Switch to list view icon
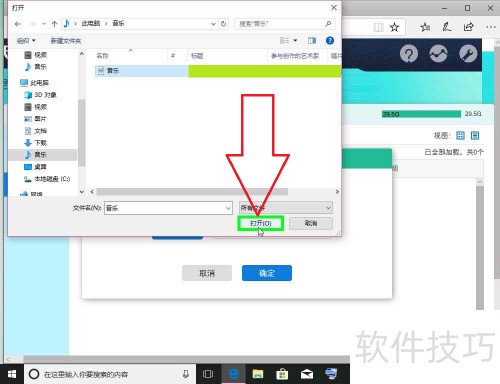This screenshot has width=500, height=384. pyautogui.click(x=475, y=135)
